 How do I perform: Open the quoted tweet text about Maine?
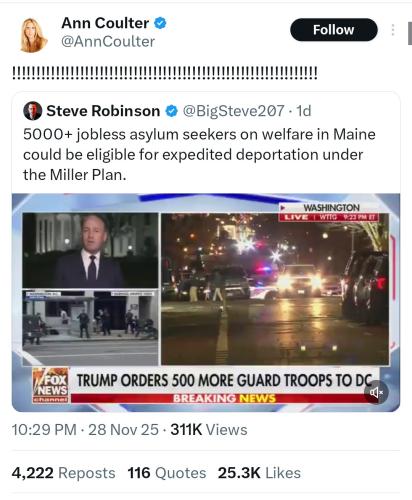pyautogui.click(x=199, y=155)
